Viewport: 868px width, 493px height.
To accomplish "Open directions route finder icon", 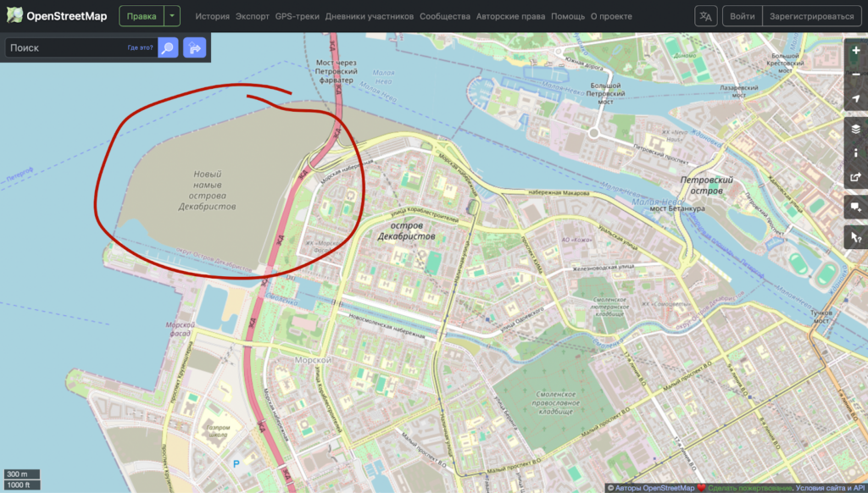I will point(194,48).
